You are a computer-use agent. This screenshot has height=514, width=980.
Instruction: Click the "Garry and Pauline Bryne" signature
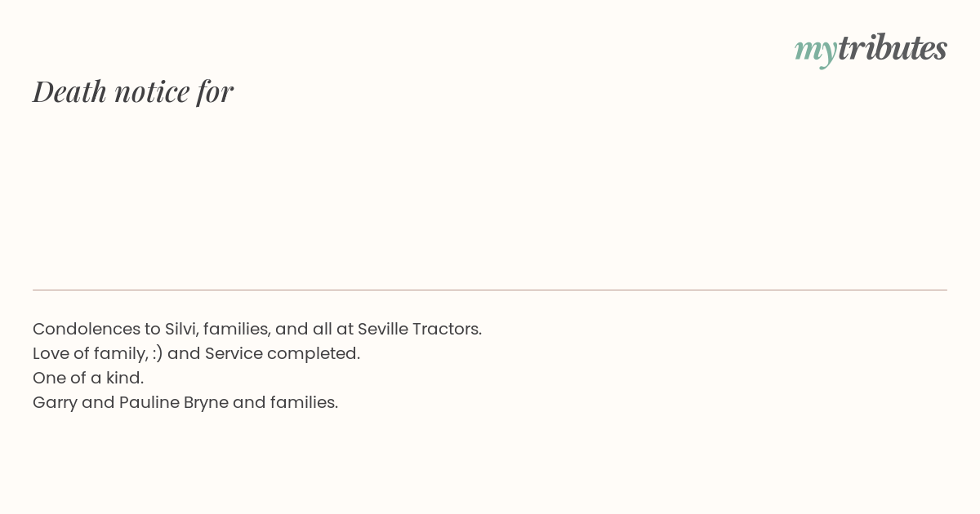[130, 402]
